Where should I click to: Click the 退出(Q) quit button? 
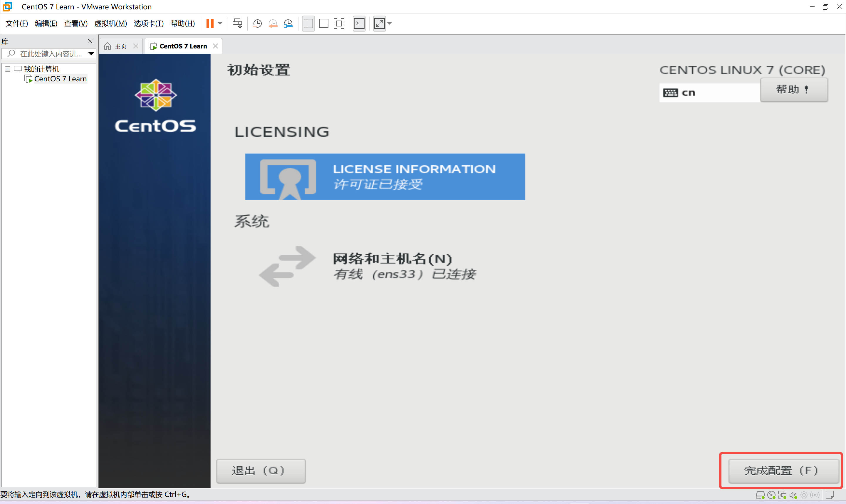pyautogui.click(x=261, y=471)
